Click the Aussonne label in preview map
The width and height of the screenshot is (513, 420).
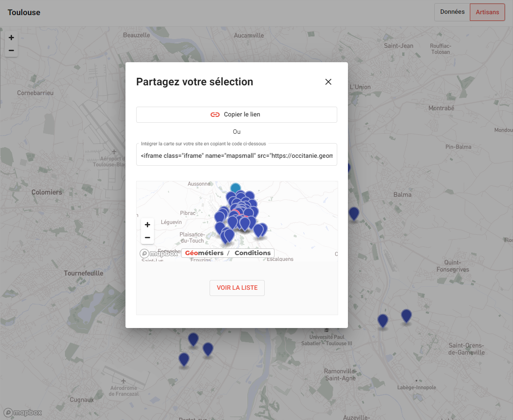click(199, 184)
